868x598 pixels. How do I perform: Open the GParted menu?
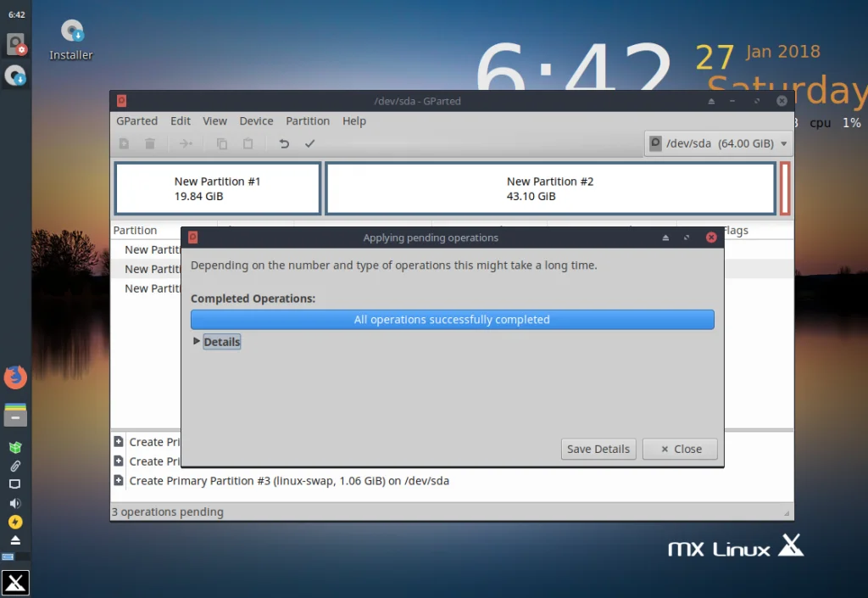click(136, 120)
